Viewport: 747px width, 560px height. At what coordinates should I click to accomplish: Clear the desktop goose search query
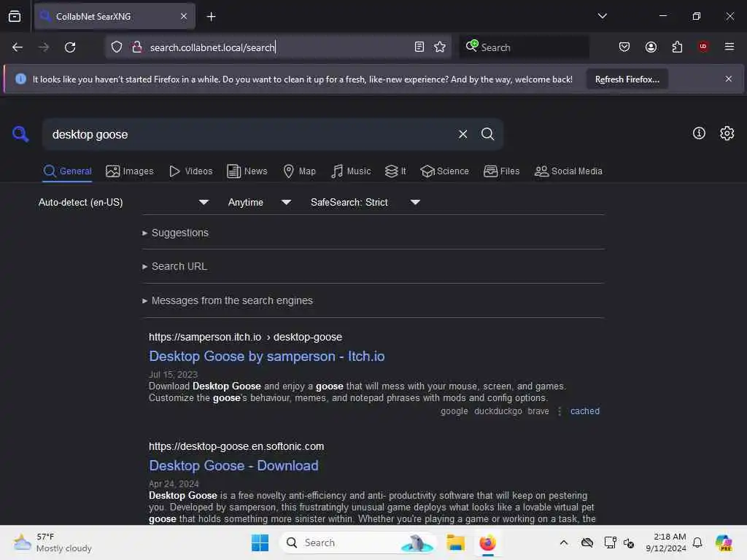point(462,134)
